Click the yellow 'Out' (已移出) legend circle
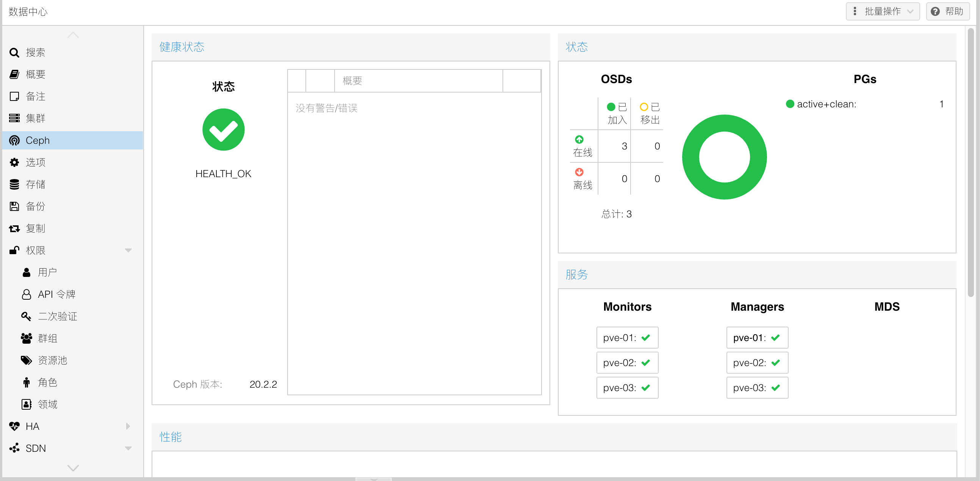Viewport: 980px width, 481px height. point(644,107)
